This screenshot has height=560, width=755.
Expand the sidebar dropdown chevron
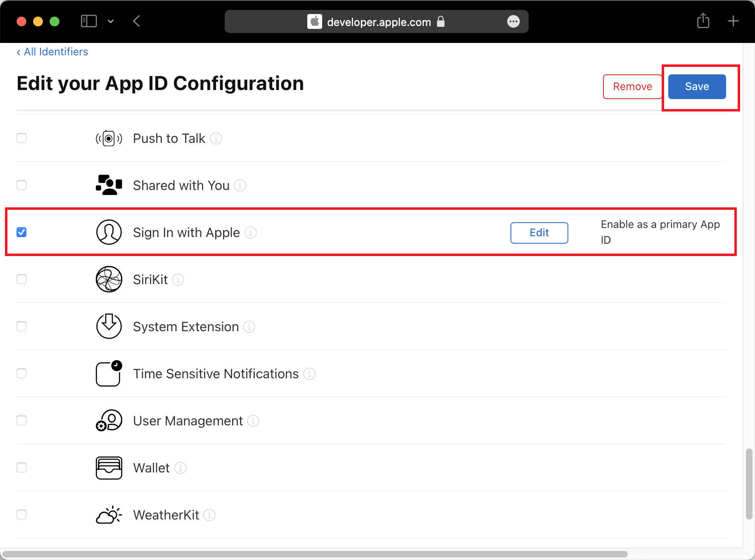click(x=111, y=21)
